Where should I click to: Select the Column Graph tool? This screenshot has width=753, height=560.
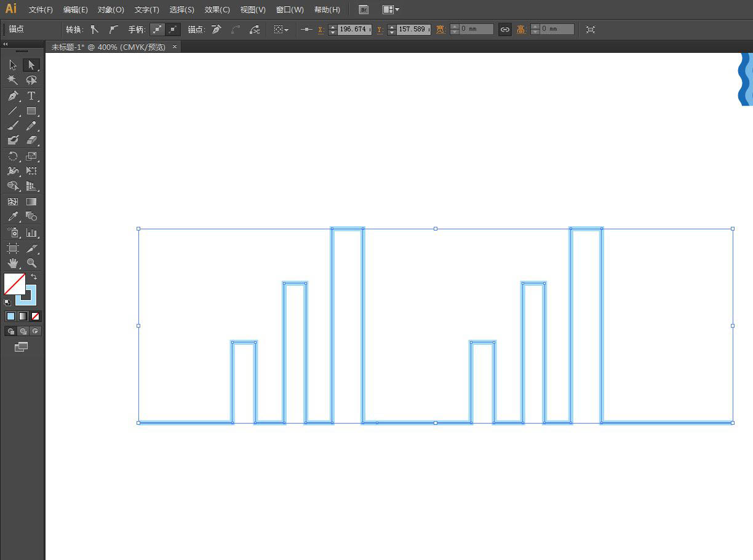(x=31, y=233)
